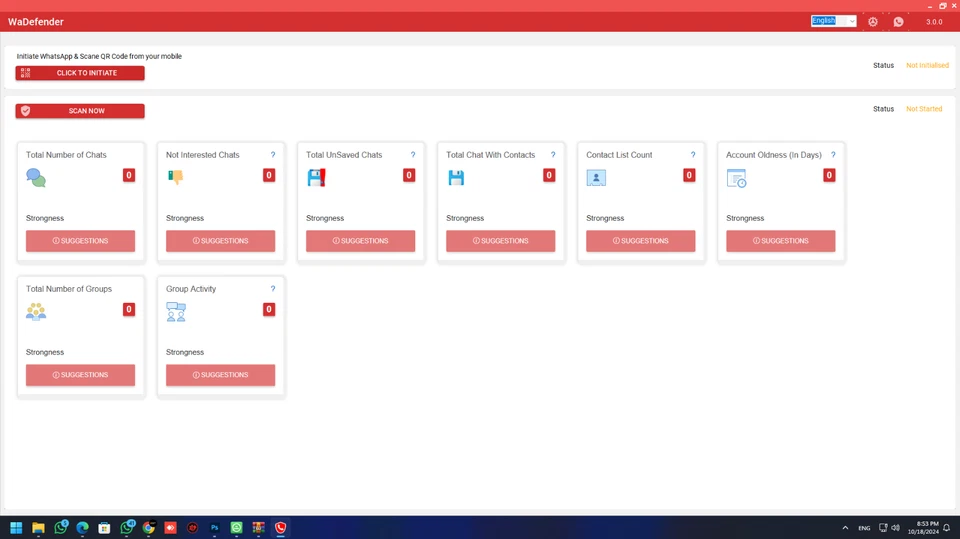
Task: Open Suggestions for Total Number of Chats
Action: [x=80, y=241]
